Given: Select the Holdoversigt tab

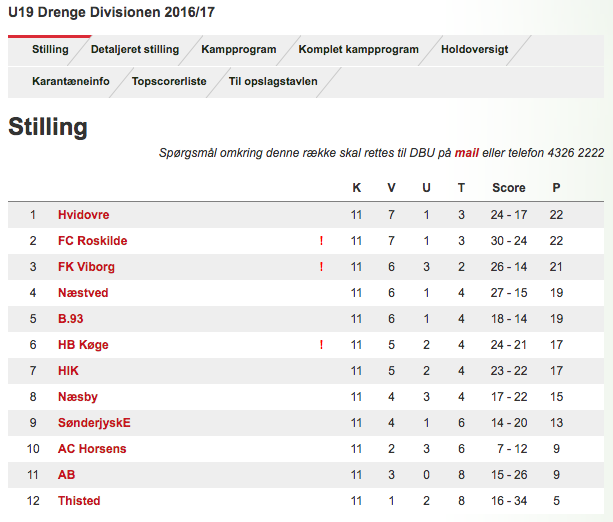Looking at the screenshot, I should [x=475, y=50].
